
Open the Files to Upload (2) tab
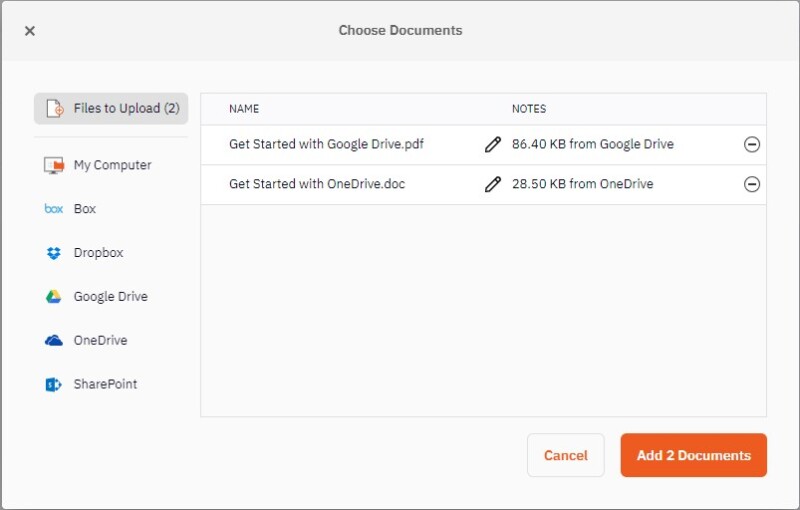[111, 108]
